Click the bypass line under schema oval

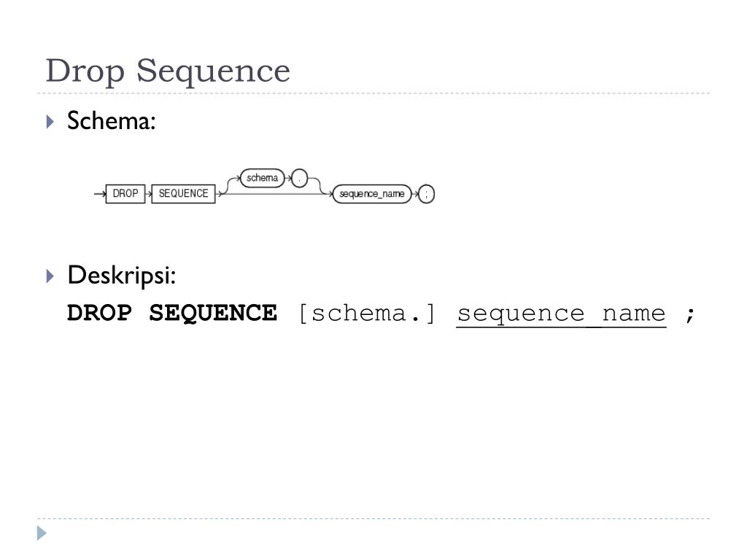click(273, 194)
